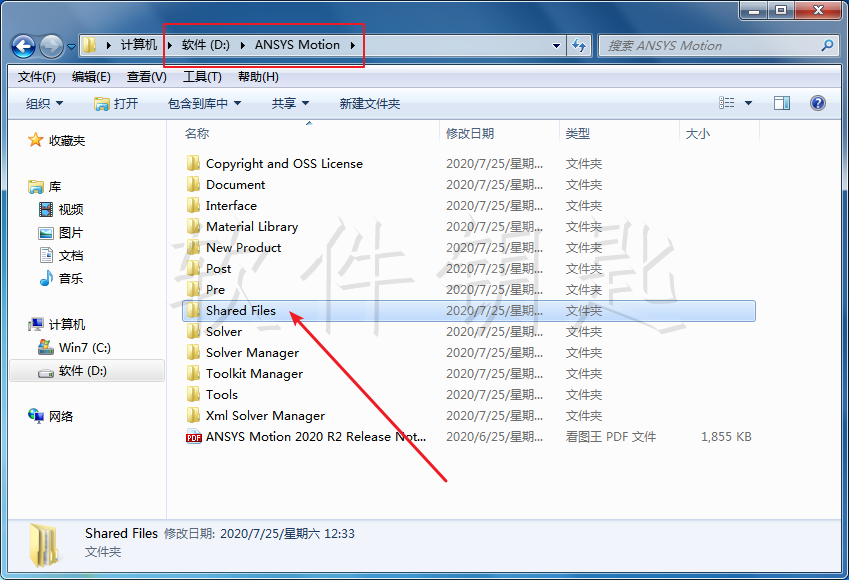Screen dimensions: 849x580
Task: Expand the breadcrumb arrow after ANSYS Motion
Action: point(352,45)
